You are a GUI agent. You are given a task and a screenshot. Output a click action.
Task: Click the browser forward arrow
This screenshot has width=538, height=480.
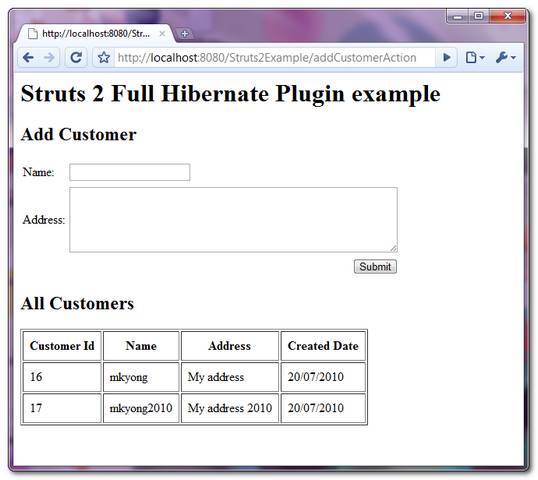point(49,57)
